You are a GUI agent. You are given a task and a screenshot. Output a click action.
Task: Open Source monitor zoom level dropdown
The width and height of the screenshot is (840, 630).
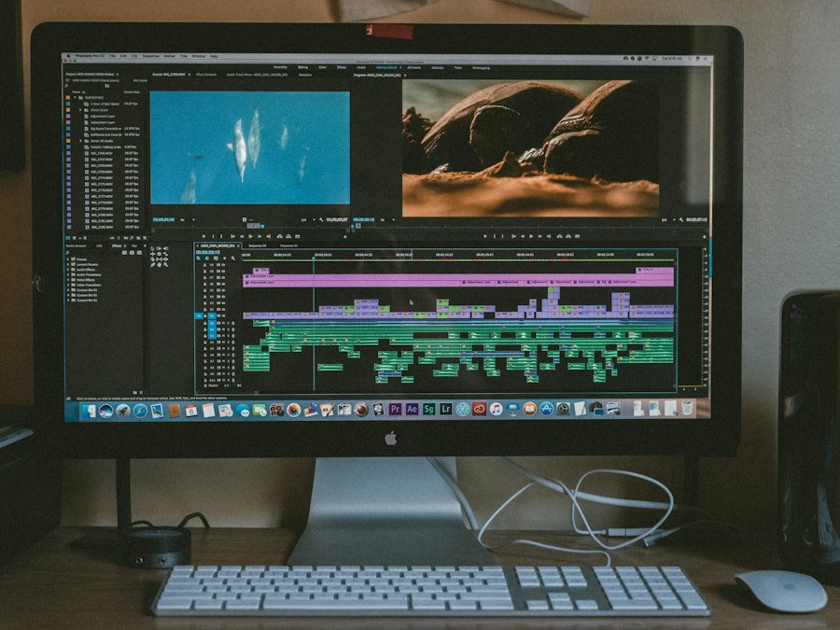coord(187,219)
